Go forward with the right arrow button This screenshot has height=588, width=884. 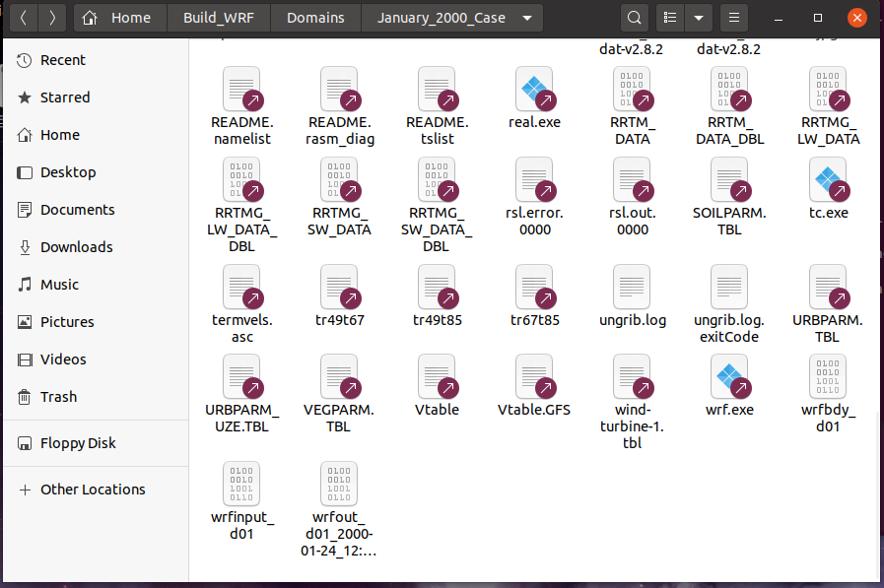point(52,18)
